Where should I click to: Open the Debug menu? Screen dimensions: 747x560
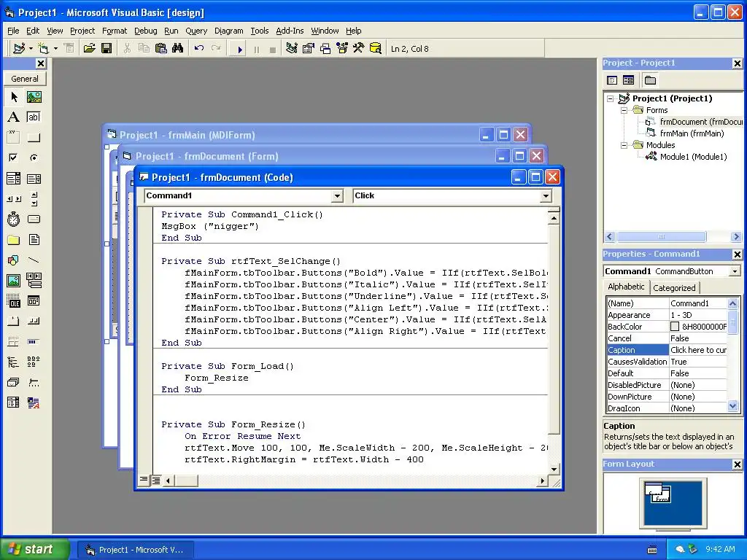pos(146,31)
